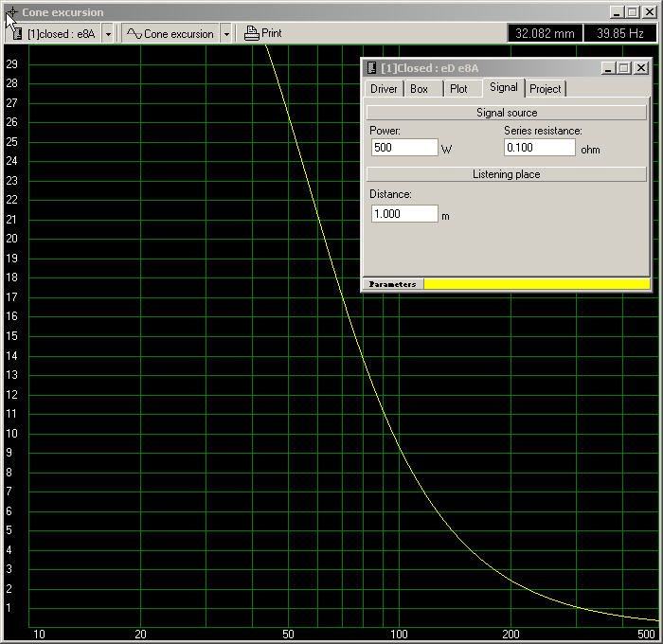This screenshot has height=644, width=663.
Task: Click the Power input field showing 500
Action: (404, 148)
